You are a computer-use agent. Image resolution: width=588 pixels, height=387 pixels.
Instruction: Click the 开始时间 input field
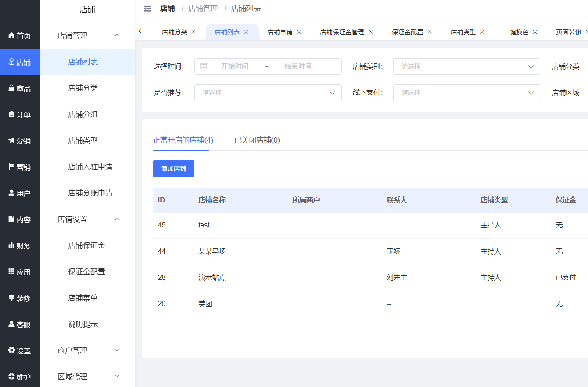[x=235, y=66]
